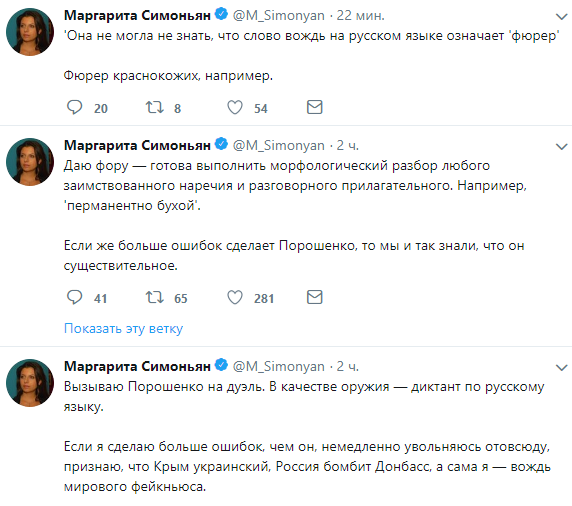Share the 'Даю фору' tweet via message envelope
Screen dimensions: 572x506
coord(314,297)
